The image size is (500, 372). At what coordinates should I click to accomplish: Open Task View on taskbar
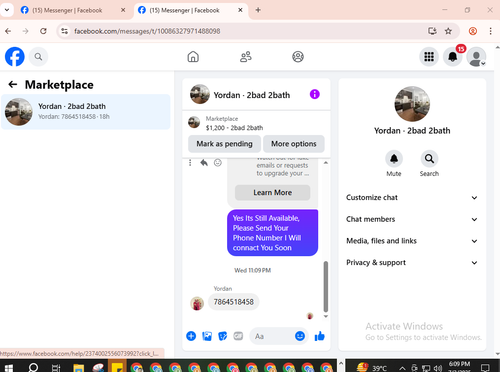point(56,368)
